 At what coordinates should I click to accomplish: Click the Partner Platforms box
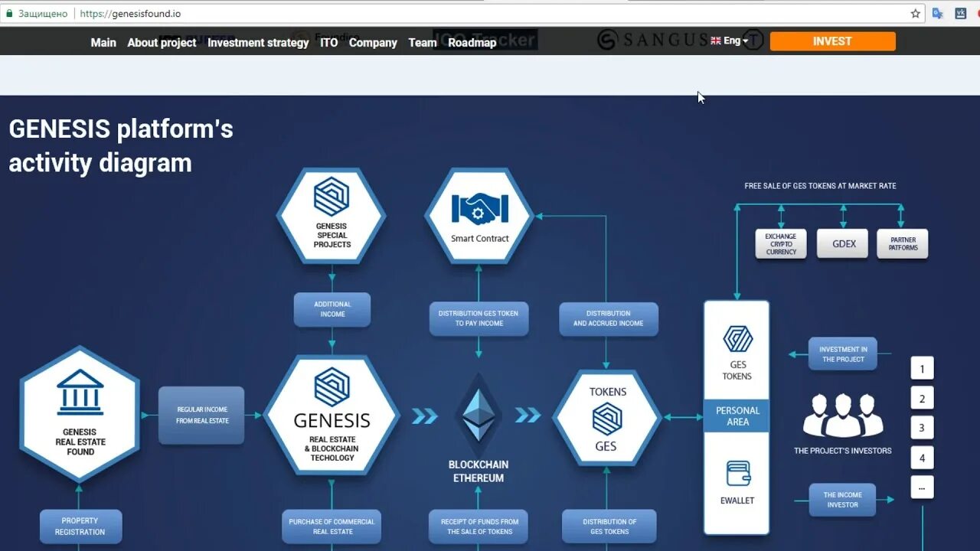pyautogui.click(x=903, y=243)
